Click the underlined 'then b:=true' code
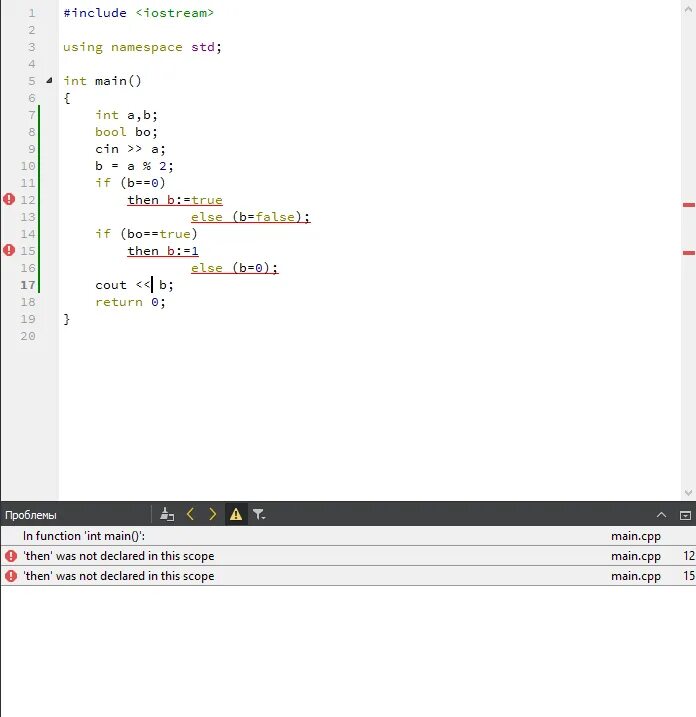Screen dimensions: 696x717 click(x=175, y=200)
